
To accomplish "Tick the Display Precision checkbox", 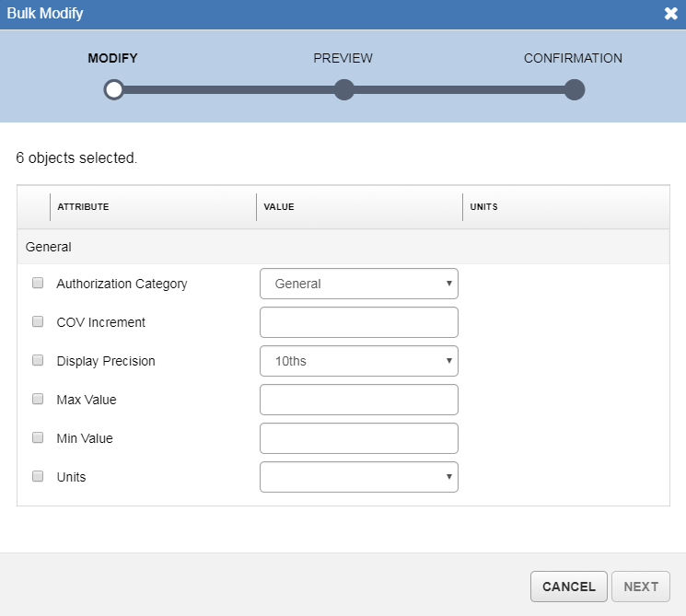I will click(38, 361).
